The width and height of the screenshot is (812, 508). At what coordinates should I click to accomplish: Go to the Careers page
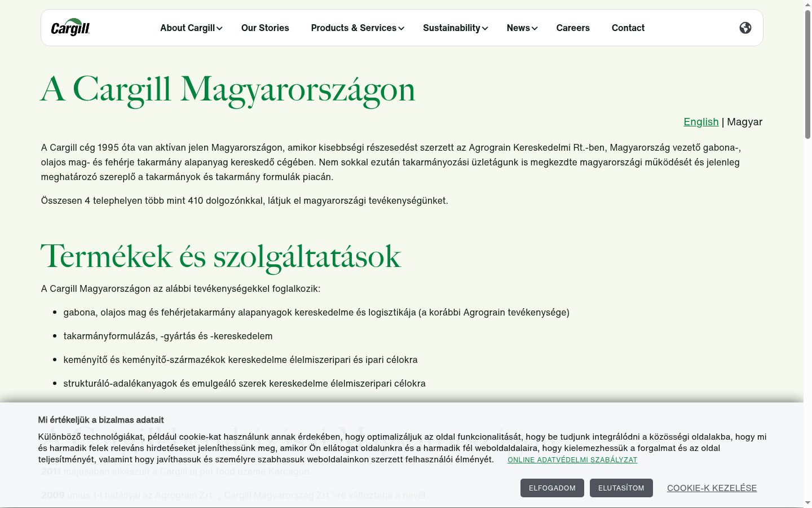[x=573, y=28]
